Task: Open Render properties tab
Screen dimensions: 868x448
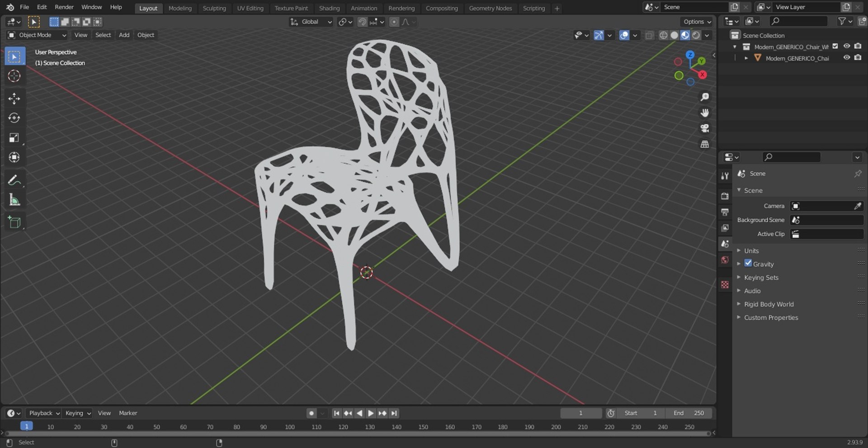Action: click(x=725, y=196)
